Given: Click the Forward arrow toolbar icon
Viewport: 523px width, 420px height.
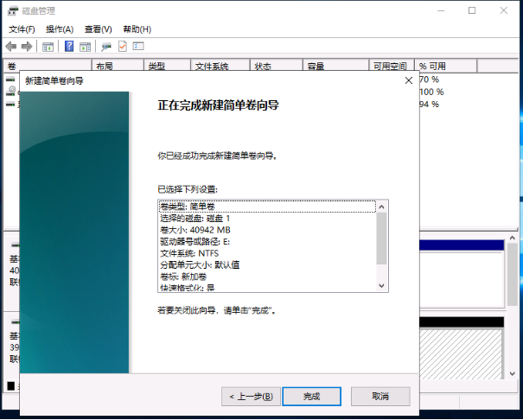Looking at the screenshot, I should tap(27, 47).
